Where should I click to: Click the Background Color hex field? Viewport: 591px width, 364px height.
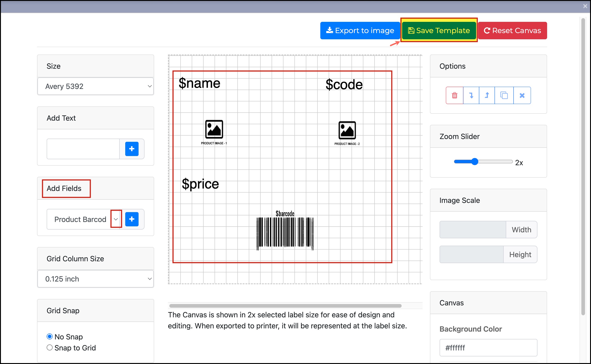pyautogui.click(x=488, y=347)
